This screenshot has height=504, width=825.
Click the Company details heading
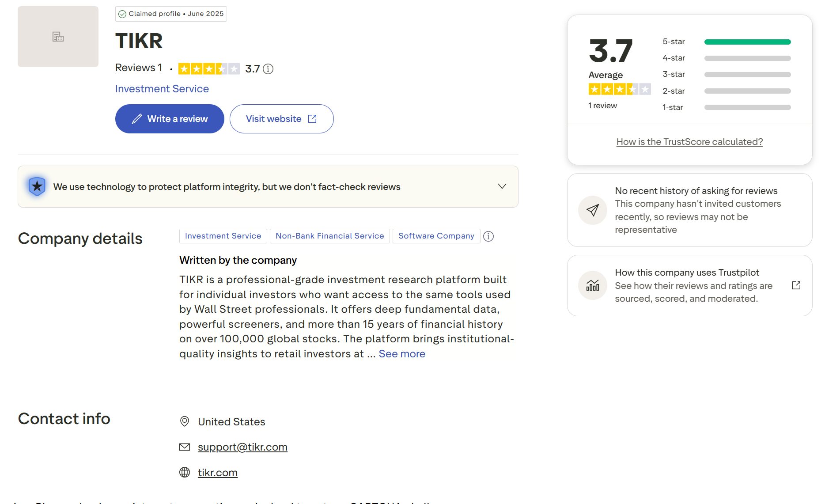80,239
